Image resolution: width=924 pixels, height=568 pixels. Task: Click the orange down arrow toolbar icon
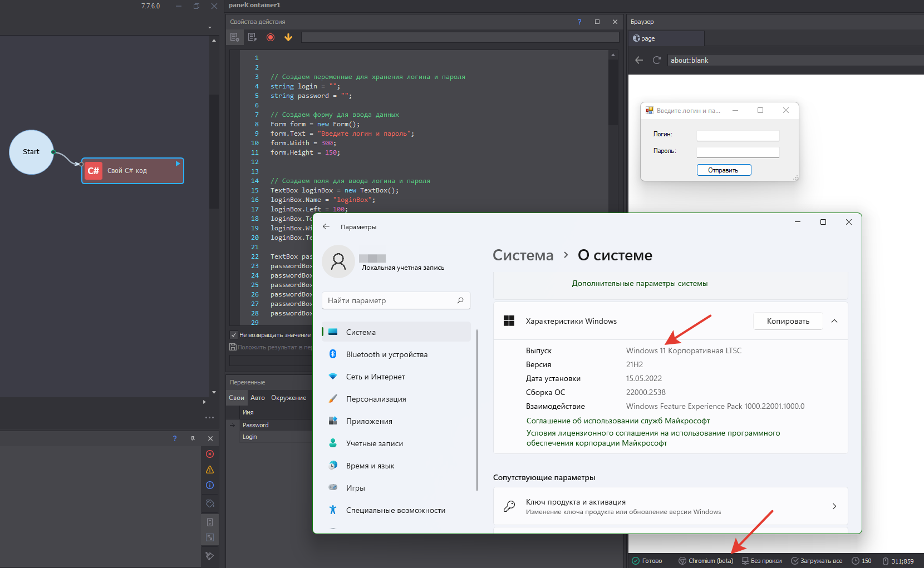click(288, 37)
